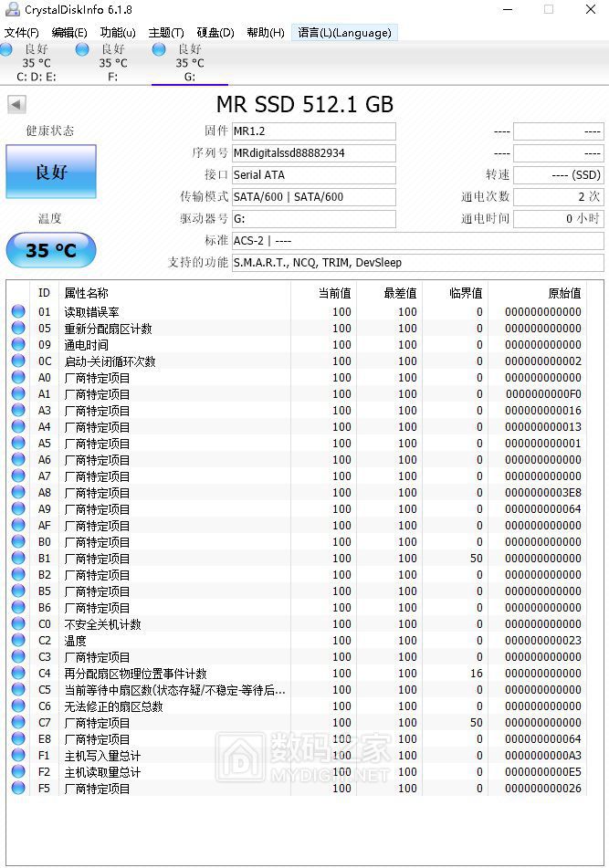Open the 功能(u) menu
609x868 pixels.
(x=118, y=33)
